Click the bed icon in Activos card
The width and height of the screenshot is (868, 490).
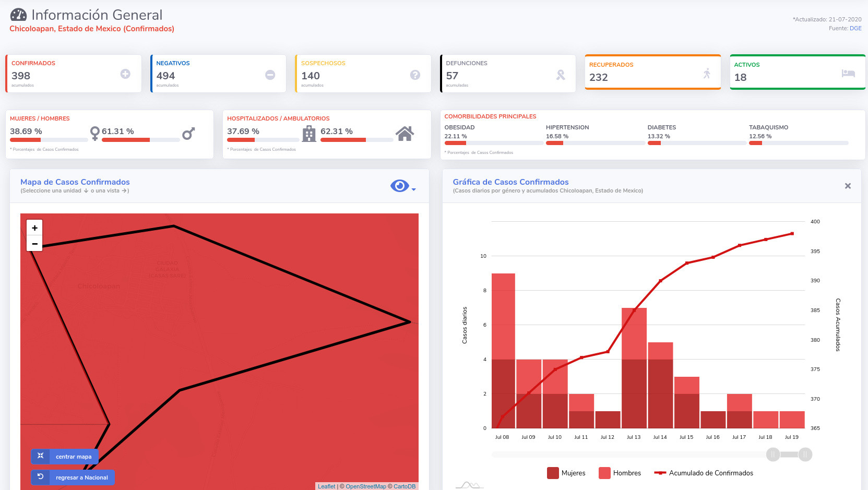[848, 74]
